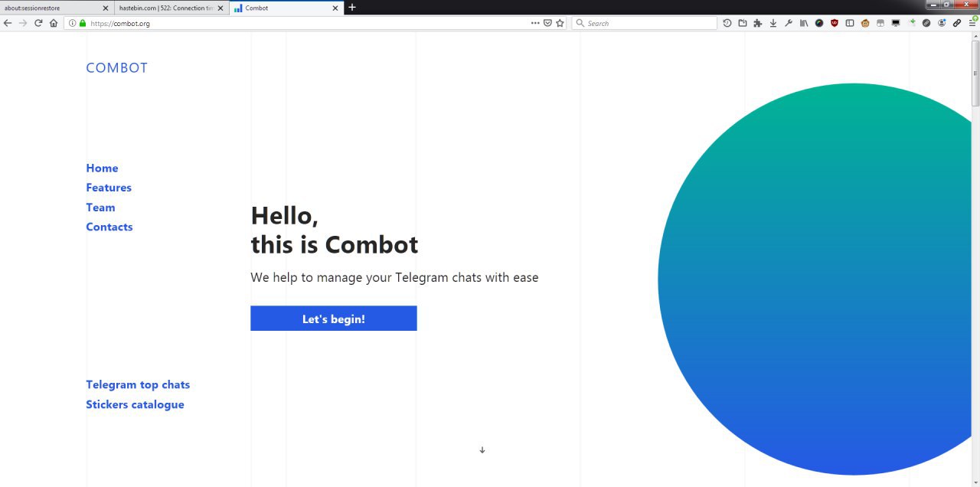Show downloads panel arrow icon
980x487 pixels.
(x=773, y=23)
